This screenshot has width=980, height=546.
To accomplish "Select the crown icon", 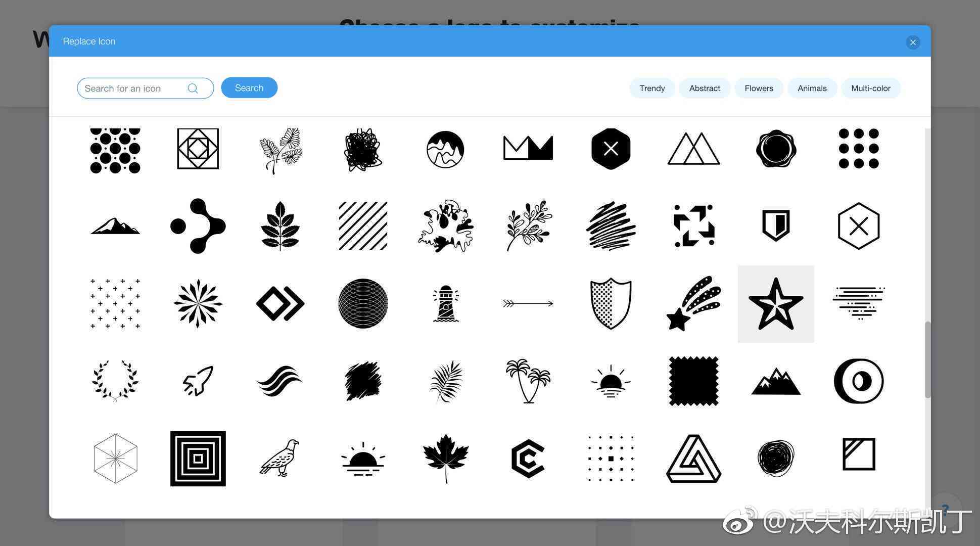I will [528, 148].
